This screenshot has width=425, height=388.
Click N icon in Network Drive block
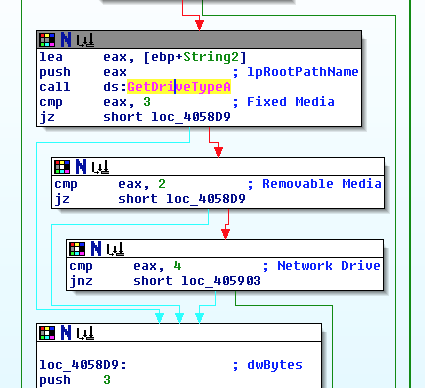point(96,249)
